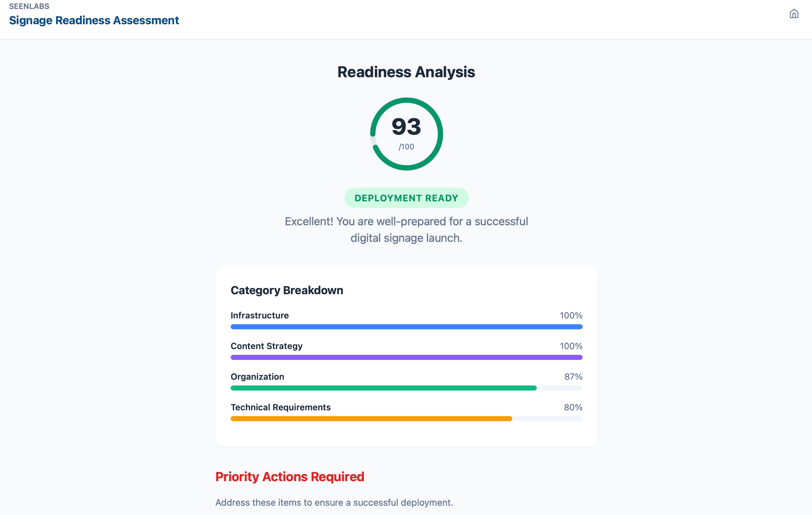
Task: Open the Signage Readiness Assessment title link
Action: pyautogui.click(x=94, y=20)
